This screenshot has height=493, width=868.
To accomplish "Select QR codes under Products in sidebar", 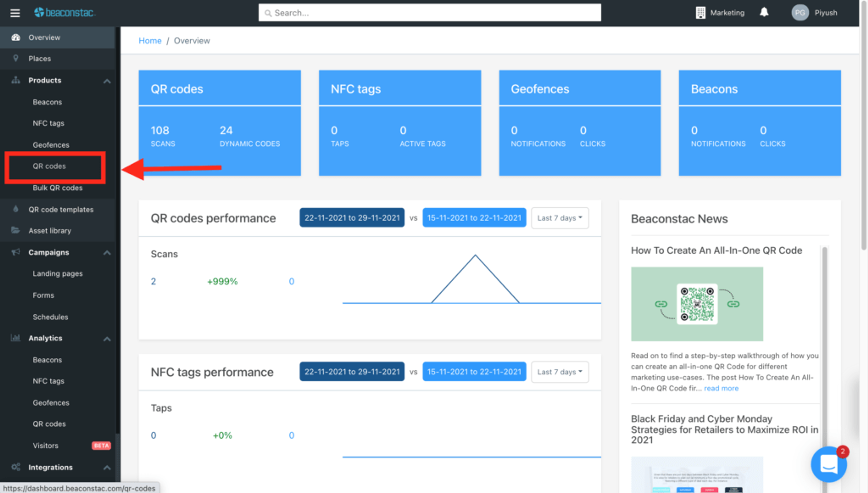I will click(x=49, y=166).
